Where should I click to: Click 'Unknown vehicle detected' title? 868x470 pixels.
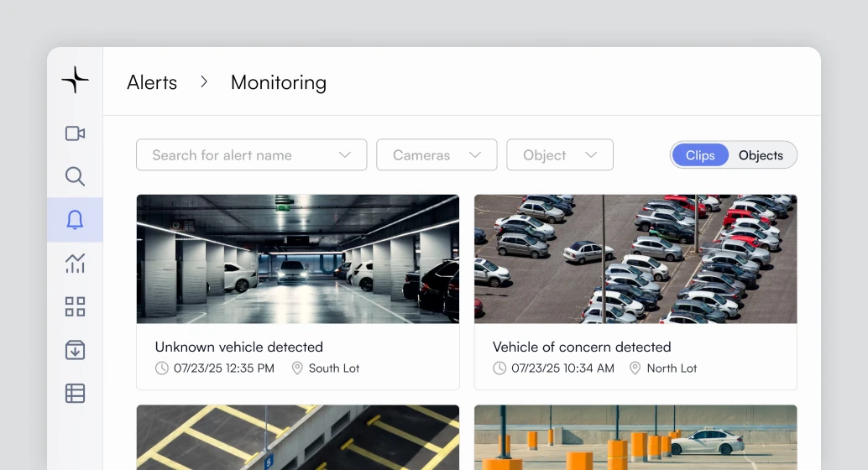238,347
